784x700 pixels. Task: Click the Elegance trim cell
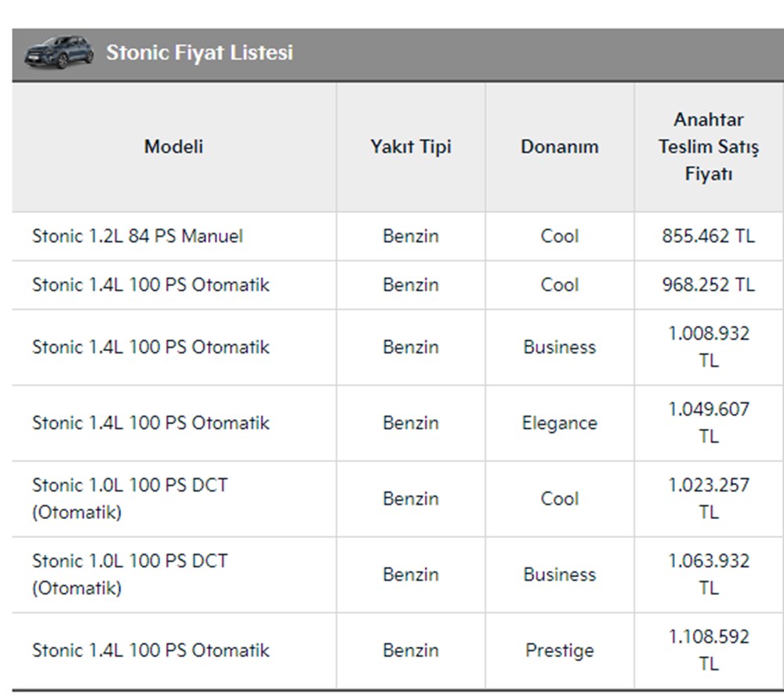559,423
